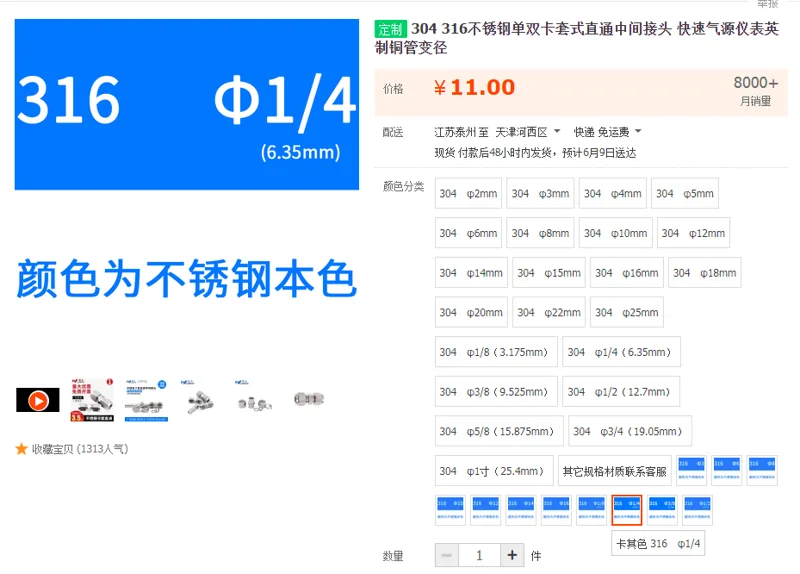800x574 pixels.
Task: Select the 304 φ12mm variant
Action: 693,233
